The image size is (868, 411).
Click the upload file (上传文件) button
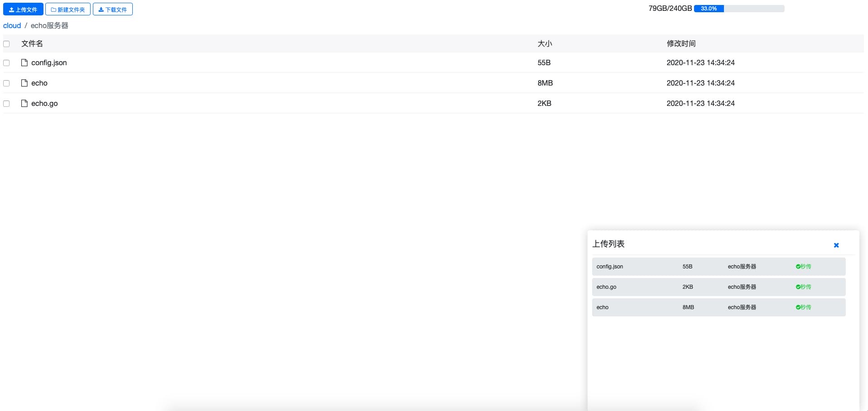23,10
